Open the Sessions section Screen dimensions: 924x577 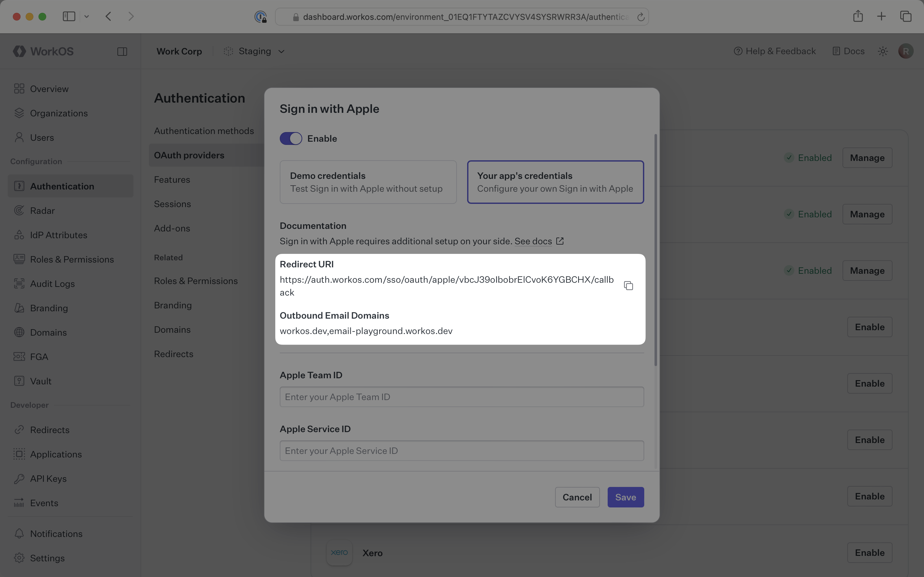tap(172, 204)
